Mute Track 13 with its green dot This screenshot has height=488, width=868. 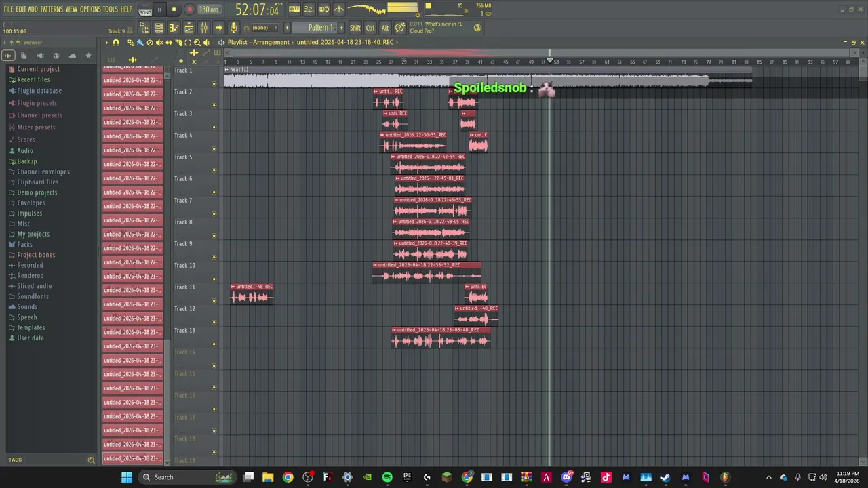click(214, 344)
